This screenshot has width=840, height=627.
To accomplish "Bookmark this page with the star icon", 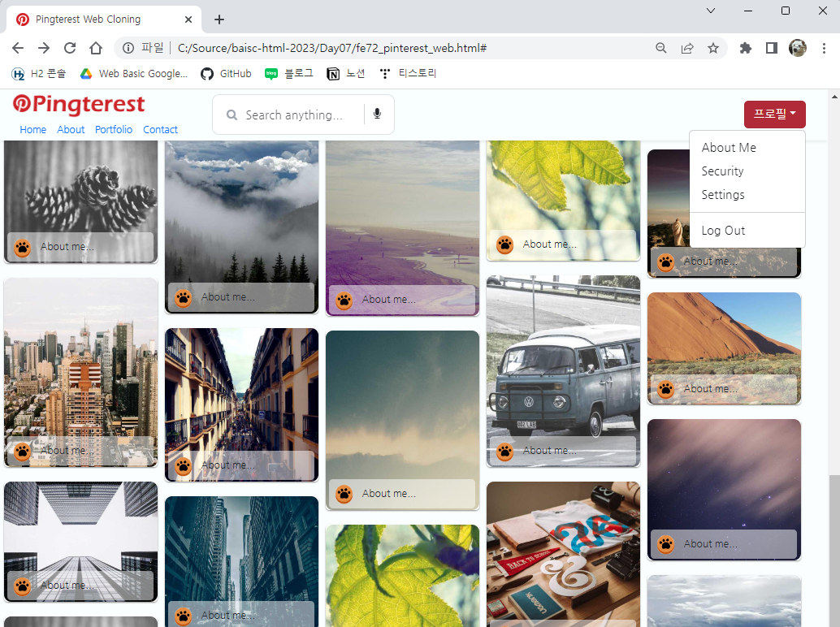I will [713, 48].
